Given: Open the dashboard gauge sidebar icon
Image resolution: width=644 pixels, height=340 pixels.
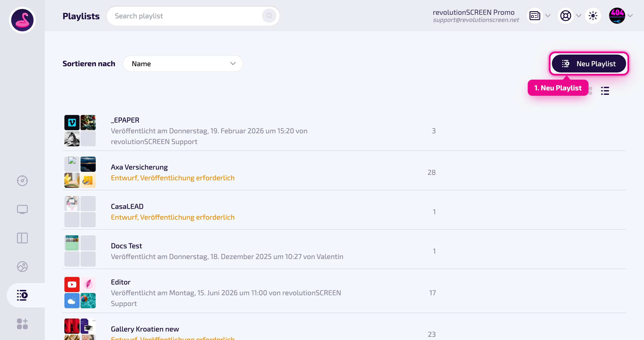Looking at the screenshot, I should tap(22, 181).
